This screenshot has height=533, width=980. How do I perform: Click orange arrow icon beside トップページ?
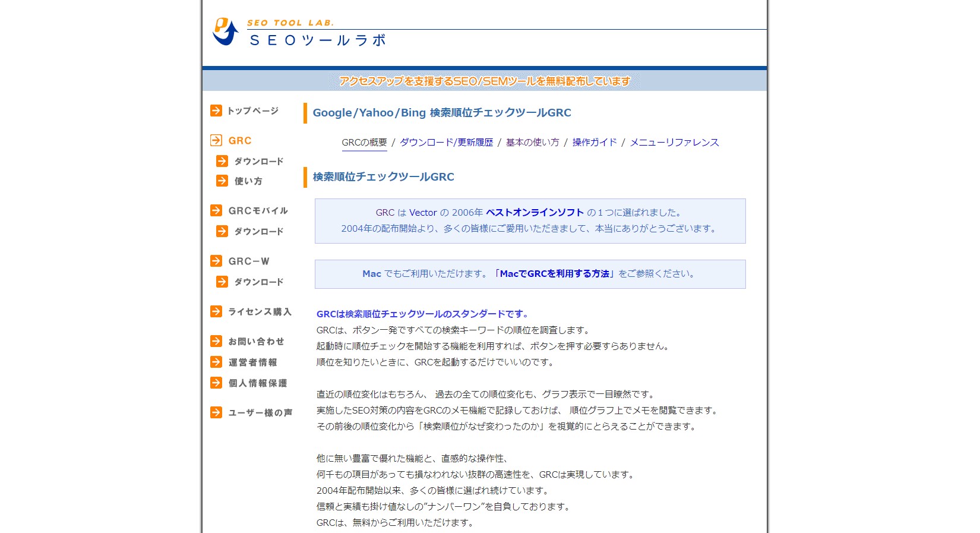coord(216,111)
